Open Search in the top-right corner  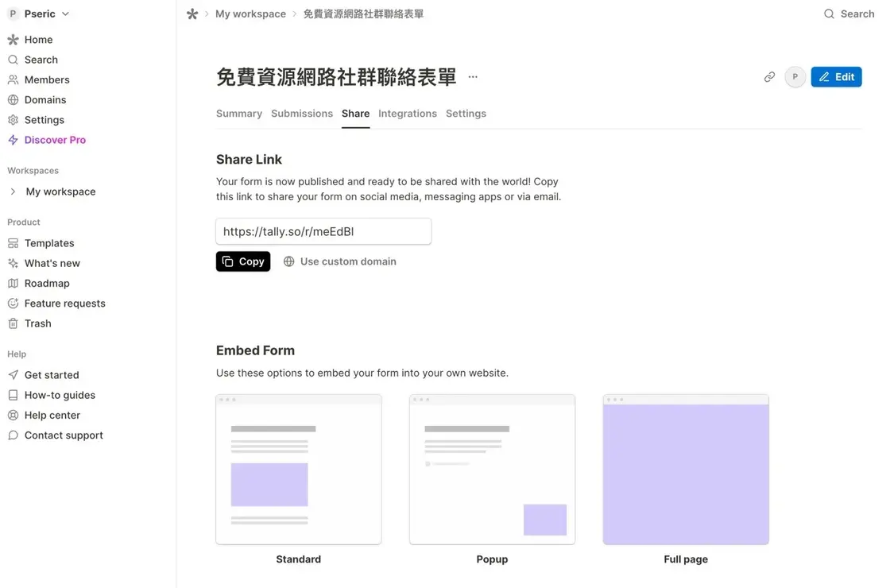849,14
